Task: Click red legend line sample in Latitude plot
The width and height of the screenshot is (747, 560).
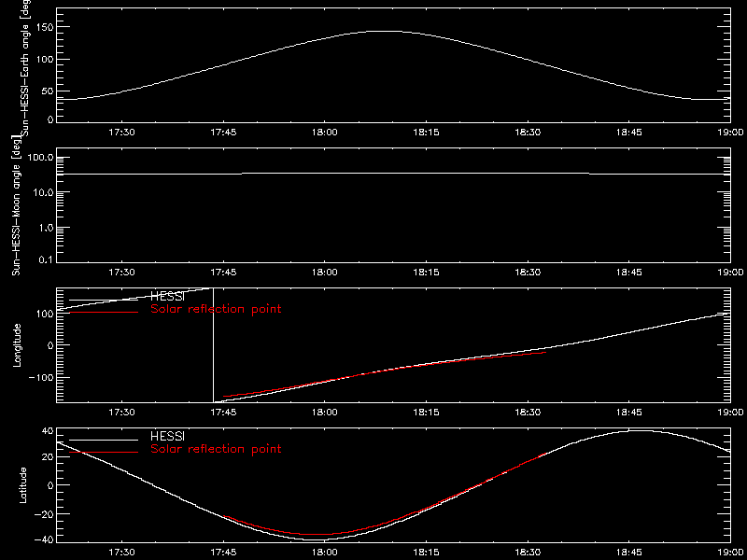Action: point(104,452)
